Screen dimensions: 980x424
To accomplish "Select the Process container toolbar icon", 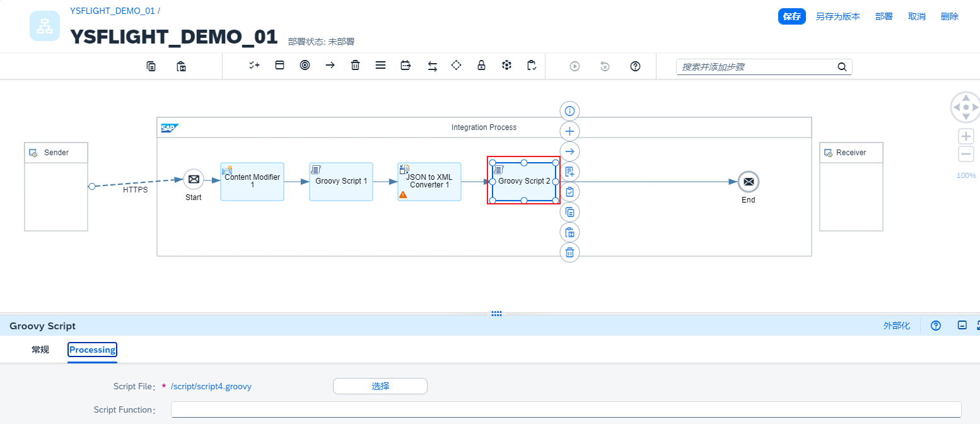I will pyautogui.click(x=280, y=66).
